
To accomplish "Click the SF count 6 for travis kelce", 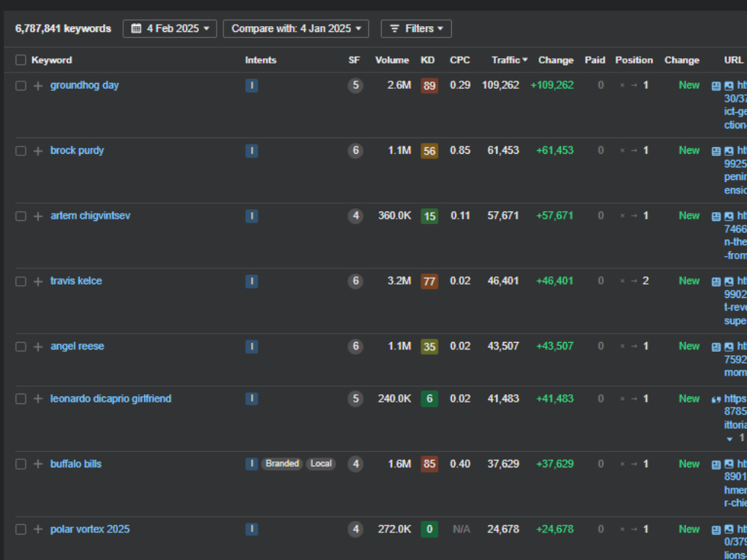I will tap(356, 281).
